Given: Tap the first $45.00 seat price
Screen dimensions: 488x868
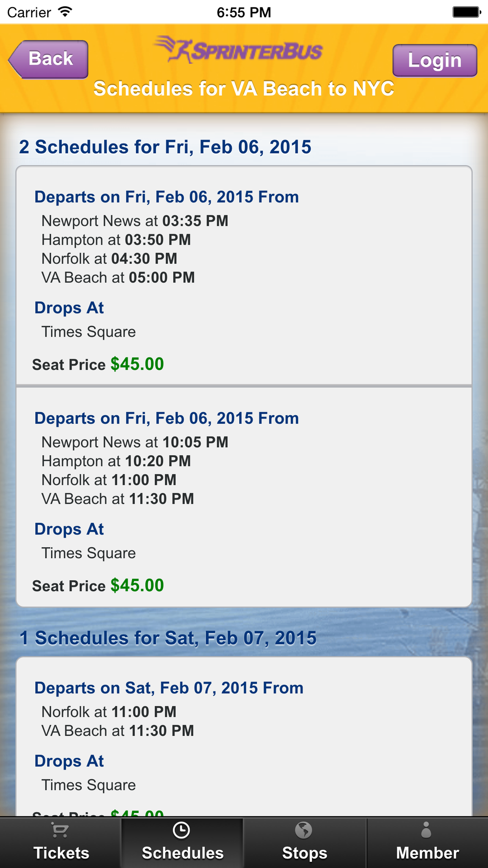Looking at the screenshot, I should pos(137,364).
